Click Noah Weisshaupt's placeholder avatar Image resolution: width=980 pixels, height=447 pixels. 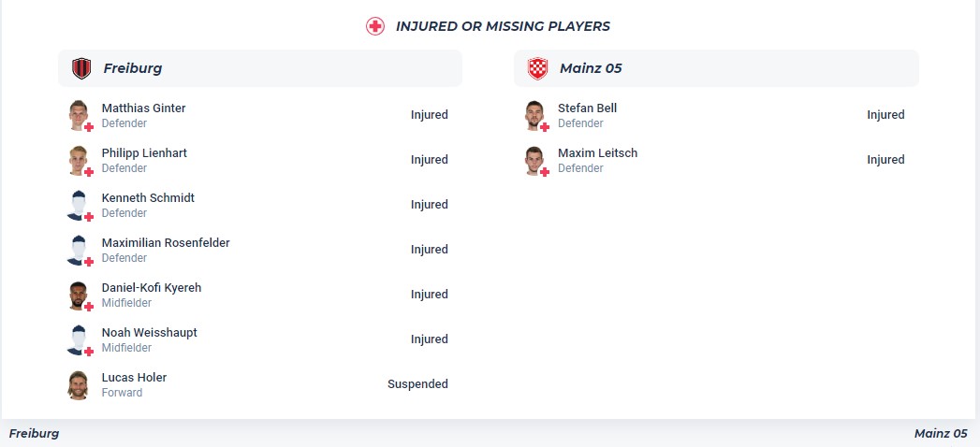pyautogui.click(x=78, y=339)
